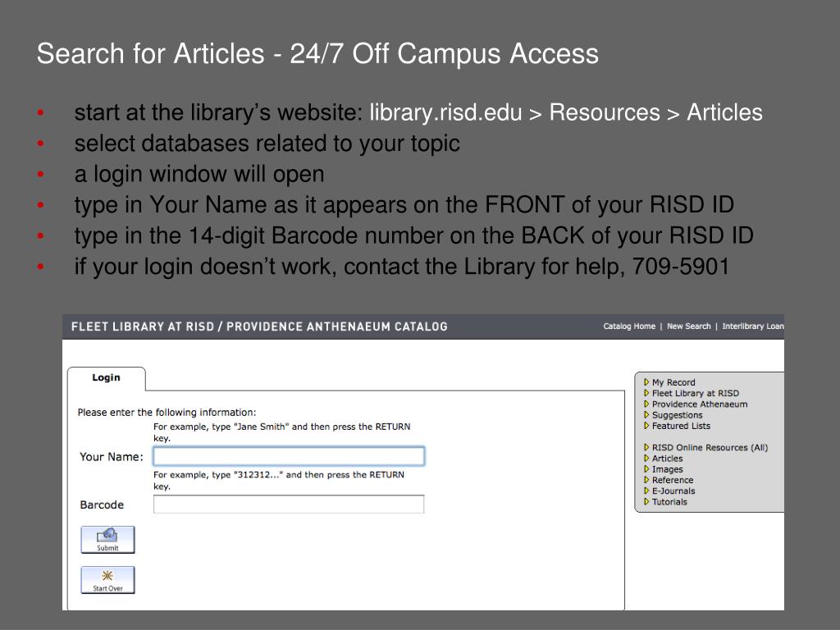This screenshot has width=840, height=630.
Task: Open the Reference sidebar link
Action: (673, 480)
